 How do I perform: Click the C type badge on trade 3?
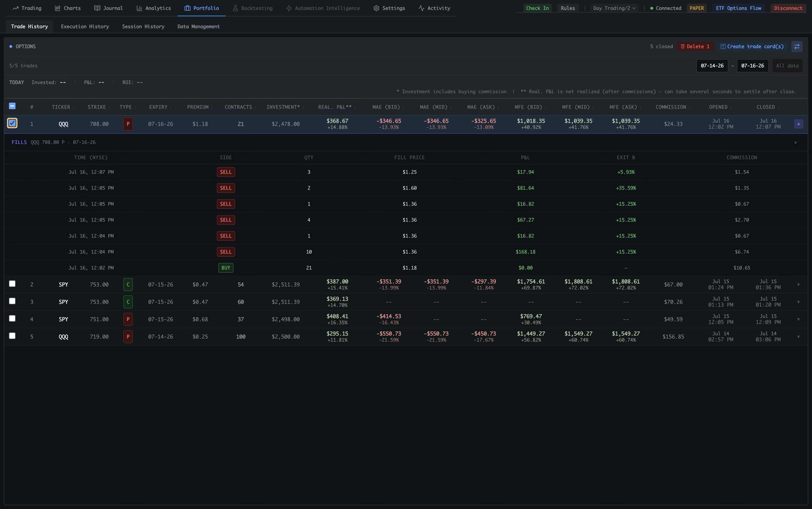tap(128, 302)
